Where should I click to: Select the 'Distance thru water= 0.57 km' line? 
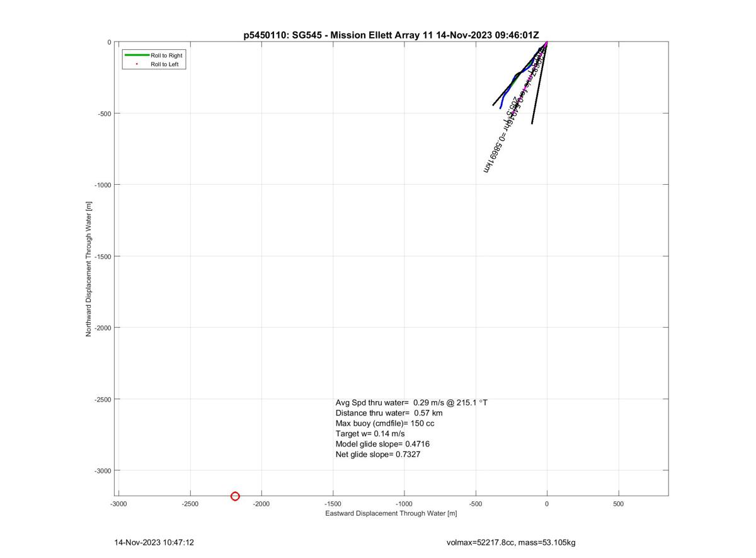tap(389, 413)
